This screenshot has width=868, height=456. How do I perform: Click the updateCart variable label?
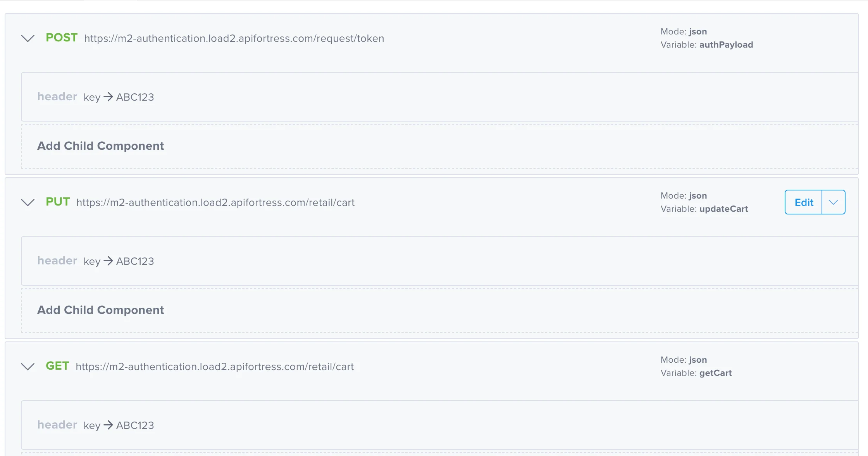click(x=724, y=209)
